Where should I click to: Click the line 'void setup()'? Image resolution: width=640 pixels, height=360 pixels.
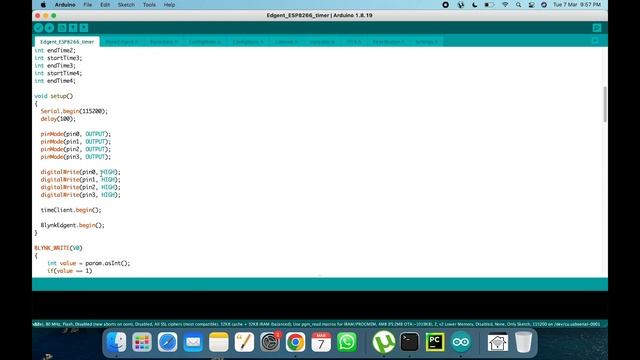coord(53,96)
